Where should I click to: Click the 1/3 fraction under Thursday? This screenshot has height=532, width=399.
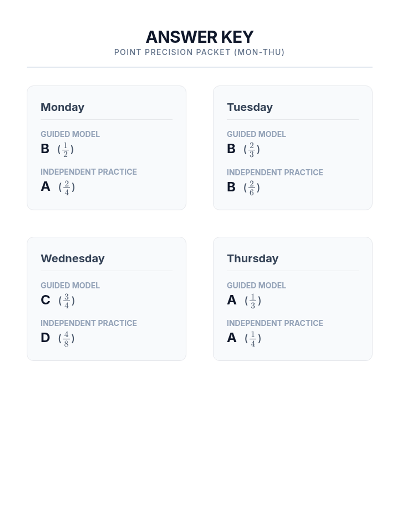click(253, 301)
